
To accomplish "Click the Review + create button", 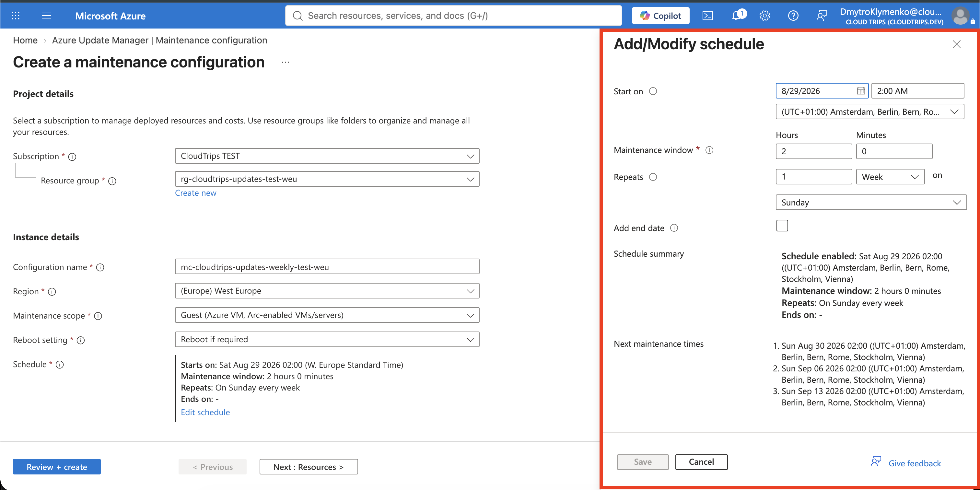I will tap(57, 467).
